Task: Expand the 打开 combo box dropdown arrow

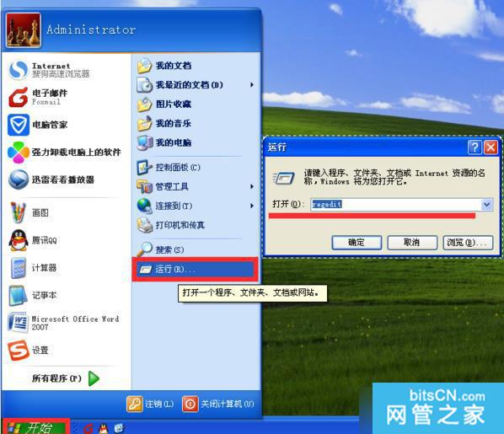Action: pyautogui.click(x=486, y=205)
